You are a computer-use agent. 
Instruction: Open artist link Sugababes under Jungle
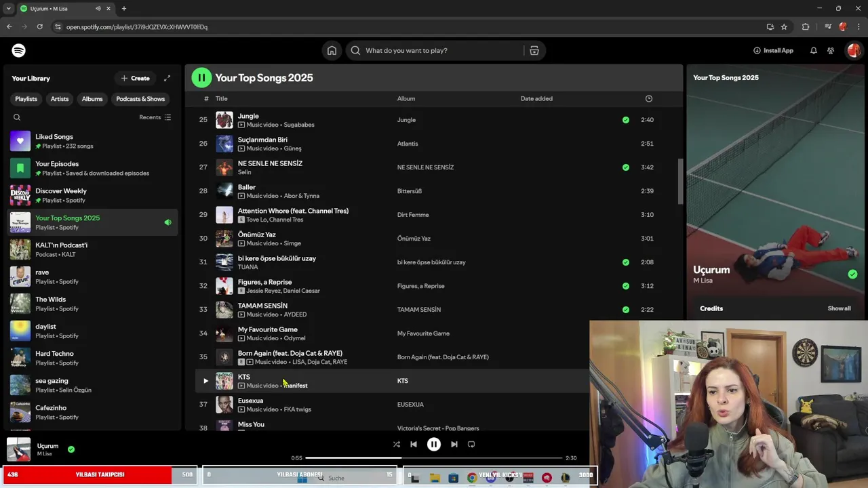[x=299, y=125]
